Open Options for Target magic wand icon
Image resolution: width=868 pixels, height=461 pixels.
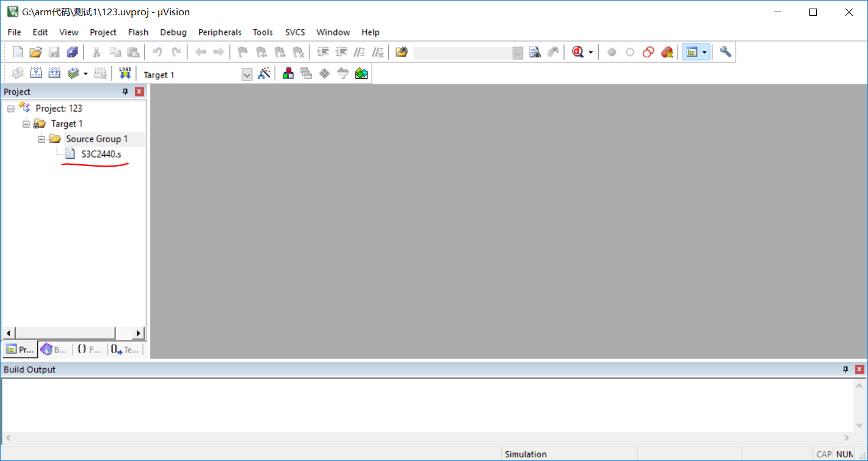[x=264, y=74]
